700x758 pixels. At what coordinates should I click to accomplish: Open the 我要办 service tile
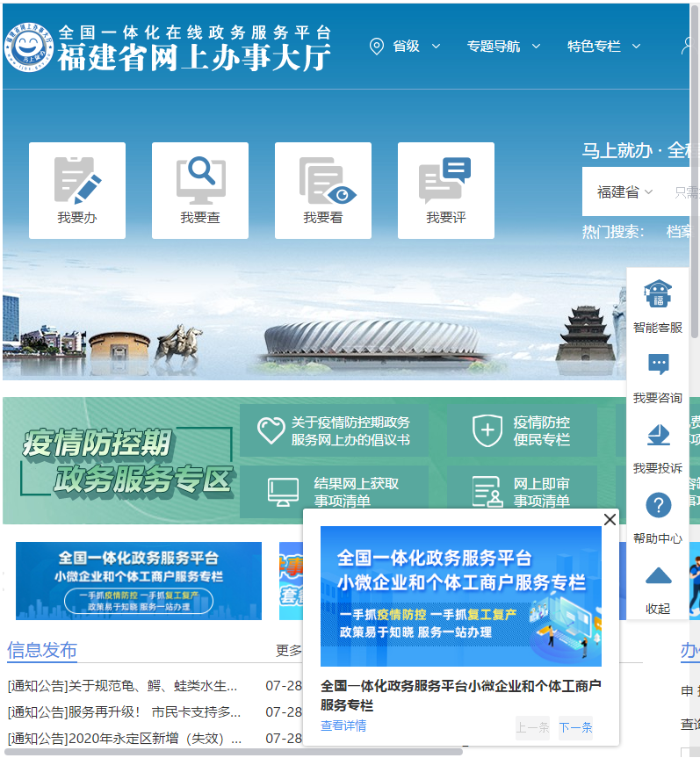(77, 191)
